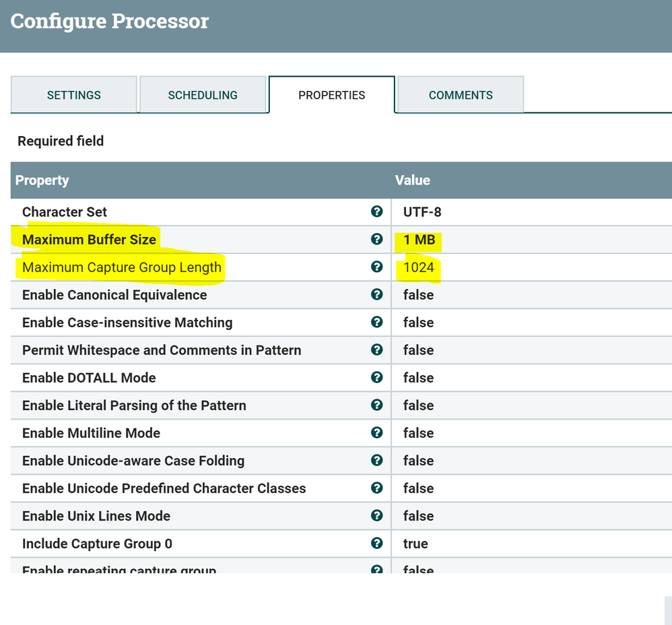
Task: Switch to the Settings tab
Action: [74, 95]
